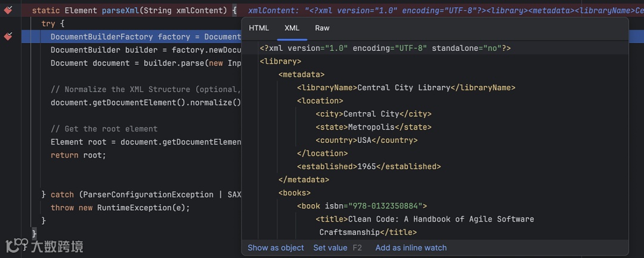Click the </location> closing tag
This screenshot has height=258, width=644.
pyautogui.click(x=323, y=153)
